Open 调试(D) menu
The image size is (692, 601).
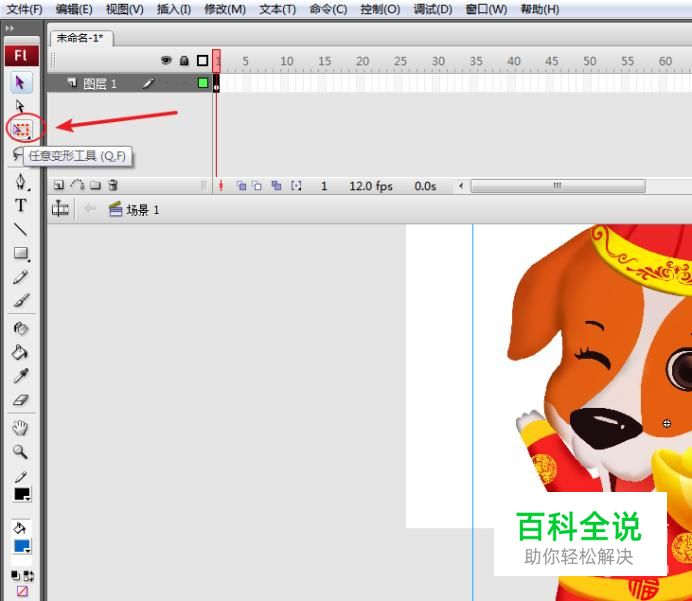coord(433,9)
